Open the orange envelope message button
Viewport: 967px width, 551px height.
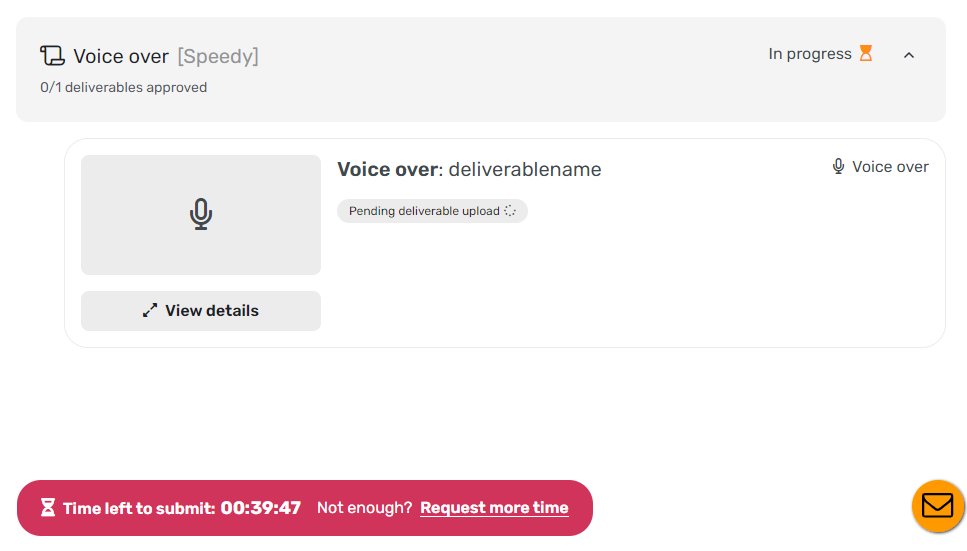coord(938,506)
